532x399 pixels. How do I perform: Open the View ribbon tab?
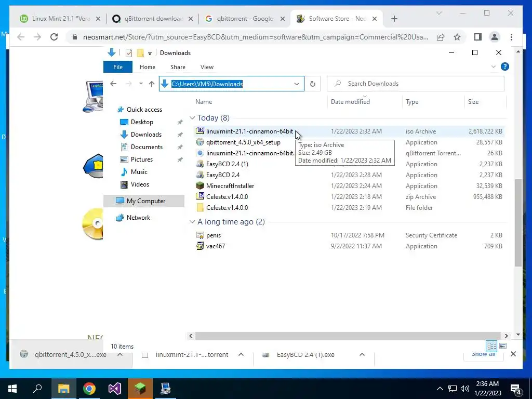tap(207, 67)
